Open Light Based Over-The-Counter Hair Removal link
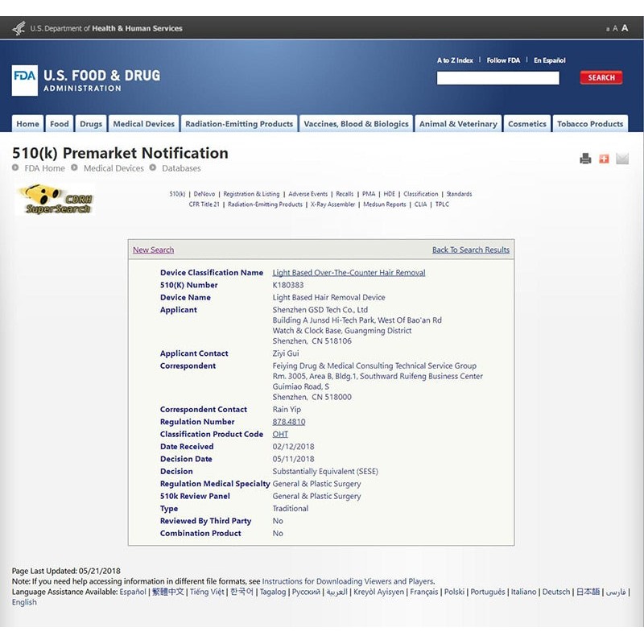644x644 pixels. (x=349, y=273)
